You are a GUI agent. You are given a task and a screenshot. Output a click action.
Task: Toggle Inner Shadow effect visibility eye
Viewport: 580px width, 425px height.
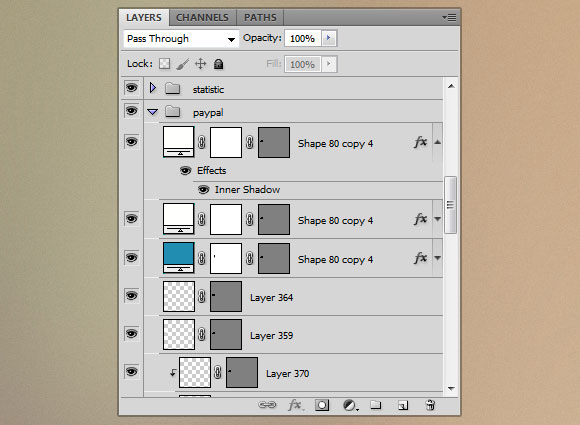tap(203, 190)
